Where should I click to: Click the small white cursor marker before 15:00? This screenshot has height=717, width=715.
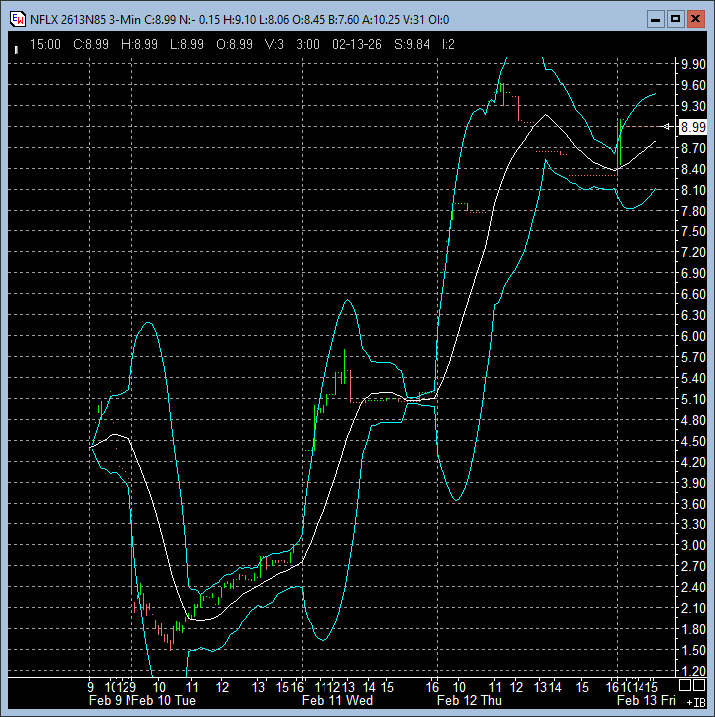[17, 46]
